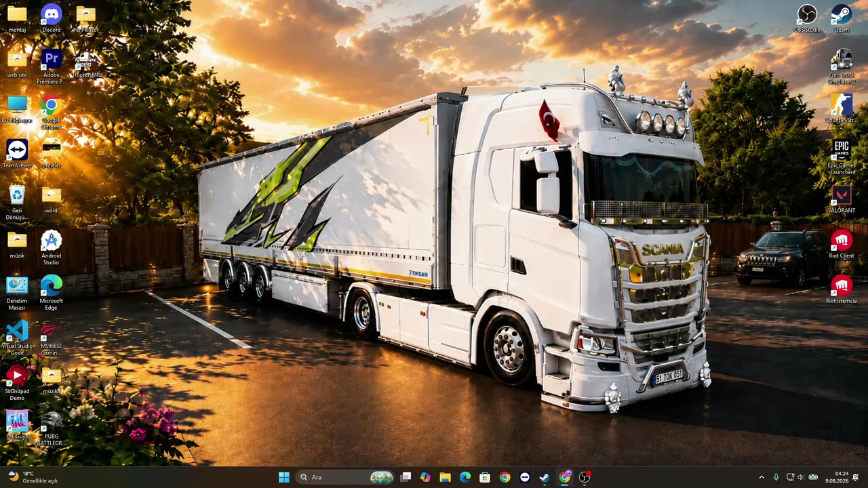Viewport: 868px width, 488px height.
Task: Open Task View from the taskbar
Action: tap(406, 477)
